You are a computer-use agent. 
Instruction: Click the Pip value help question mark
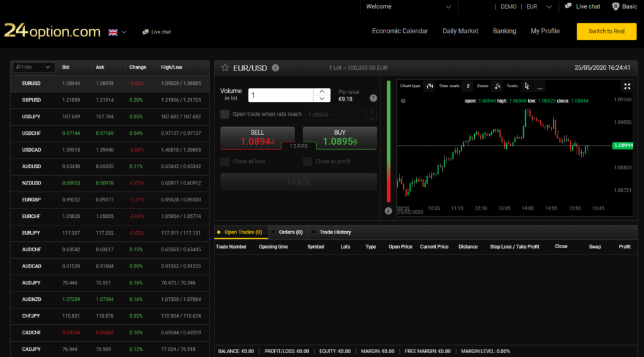point(373,98)
